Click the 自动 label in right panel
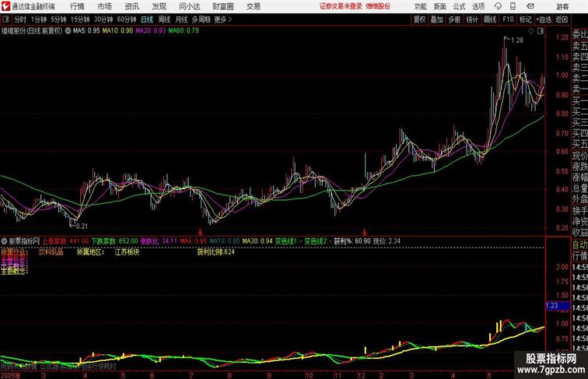Viewport: 588px width, 379px height. point(579,244)
